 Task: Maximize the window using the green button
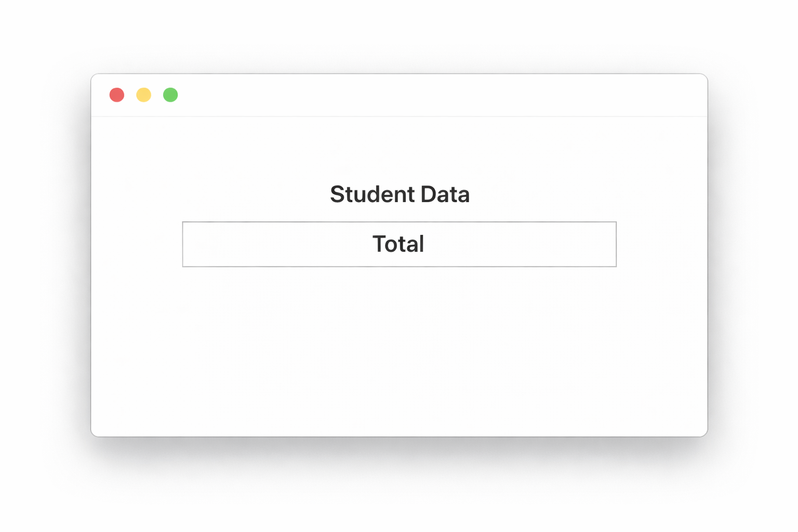click(x=170, y=95)
